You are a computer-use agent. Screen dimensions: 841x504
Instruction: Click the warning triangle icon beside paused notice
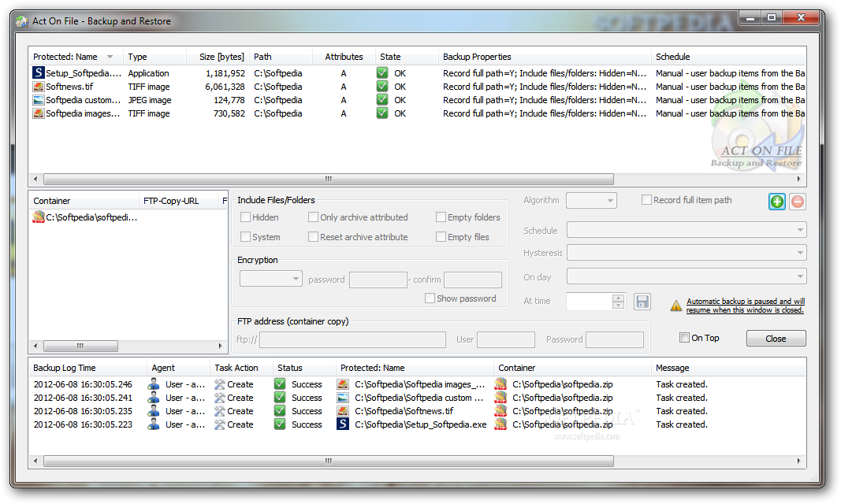675,306
